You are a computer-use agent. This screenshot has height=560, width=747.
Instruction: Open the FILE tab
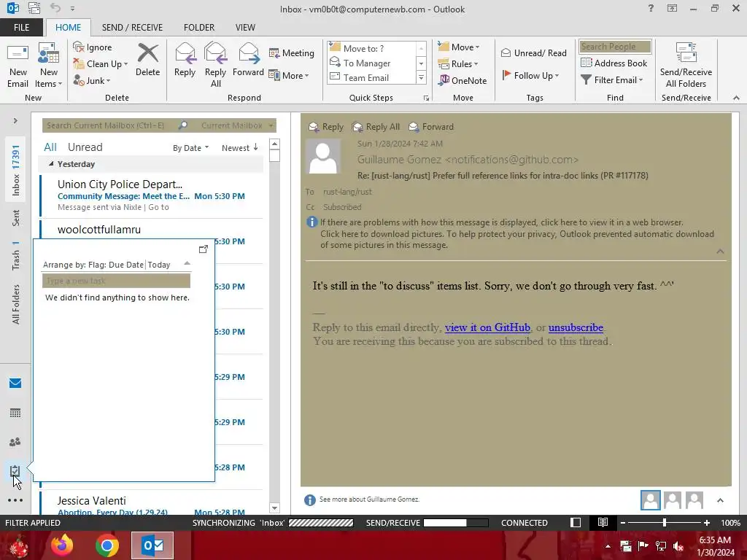pyautogui.click(x=21, y=27)
